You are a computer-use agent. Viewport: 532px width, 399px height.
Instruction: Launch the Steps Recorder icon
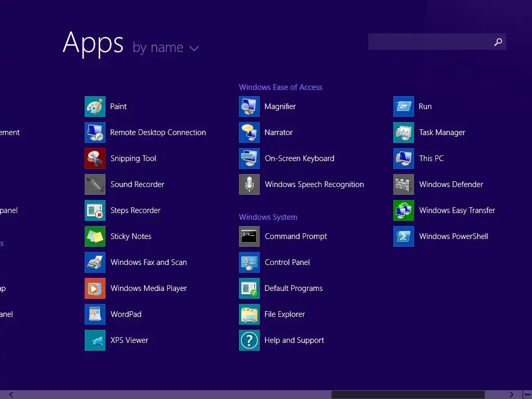[95, 210]
